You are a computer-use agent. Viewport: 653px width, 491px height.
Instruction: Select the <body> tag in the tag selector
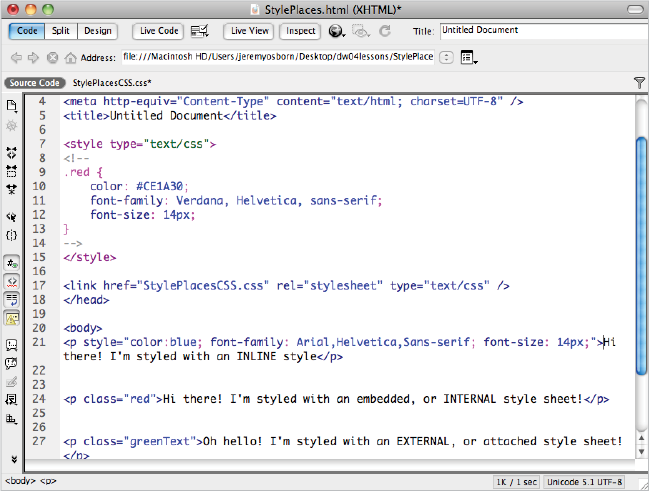pos(20,481)
